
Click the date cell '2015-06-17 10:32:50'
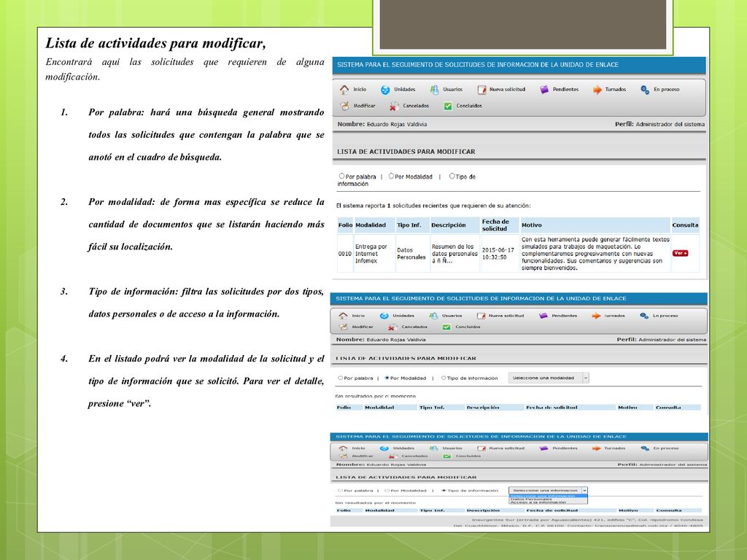coord(500,254)
